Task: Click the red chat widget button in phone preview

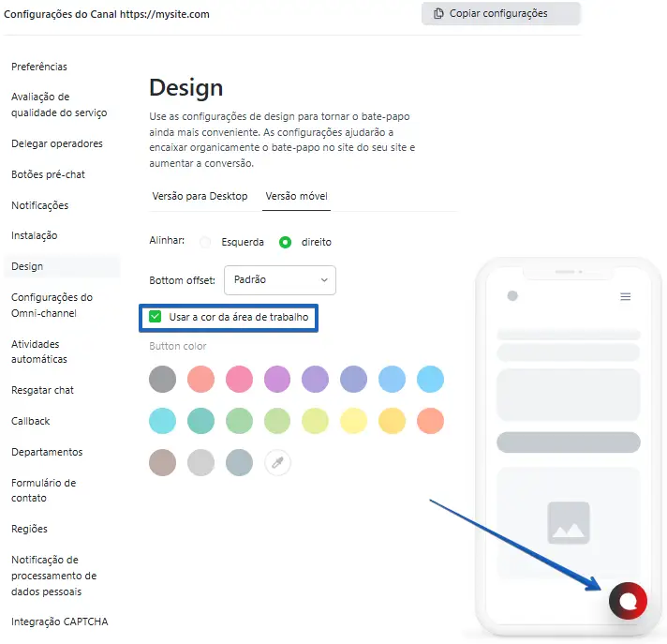Action: (628, 601)
